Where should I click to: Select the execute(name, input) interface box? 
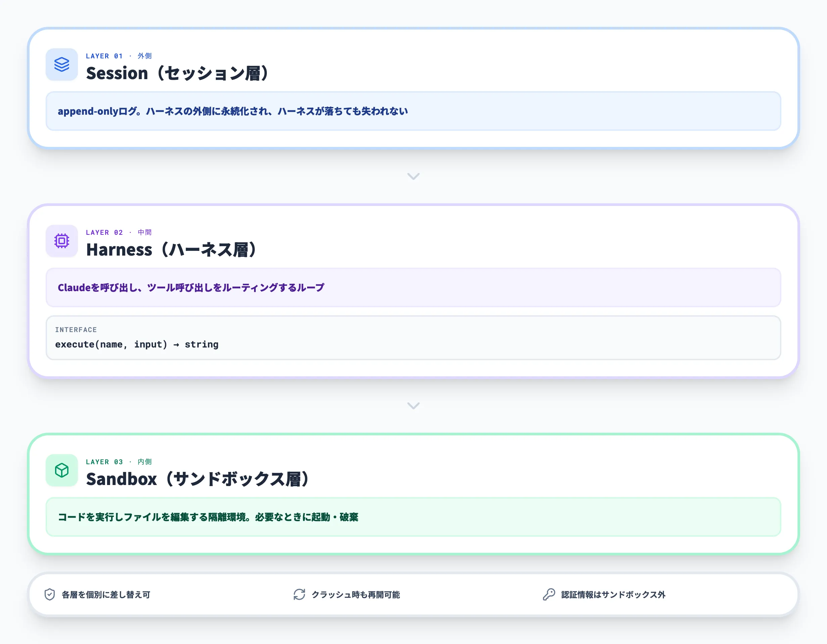tap(413, 337)
